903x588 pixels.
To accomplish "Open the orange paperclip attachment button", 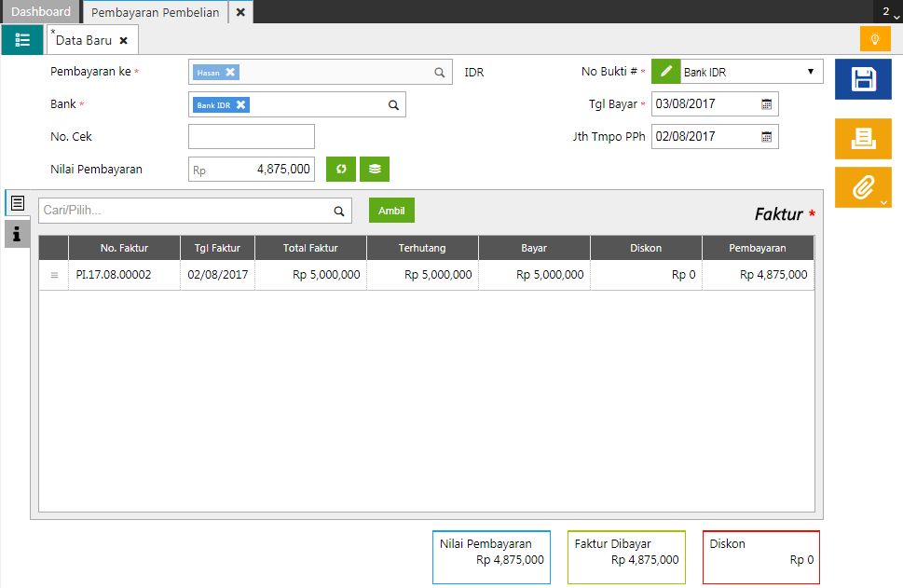I will pos(863,187).
